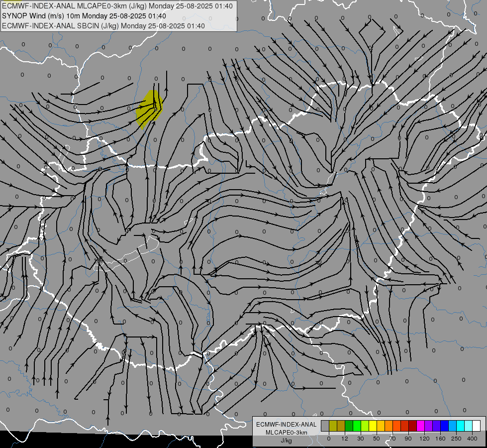Click the violet swatch left of value 160

tap(436, 426)
